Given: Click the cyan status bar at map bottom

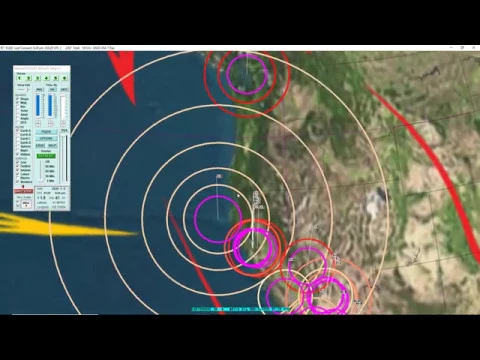Looking at the screenshot, I should click(x=240, y=309).
